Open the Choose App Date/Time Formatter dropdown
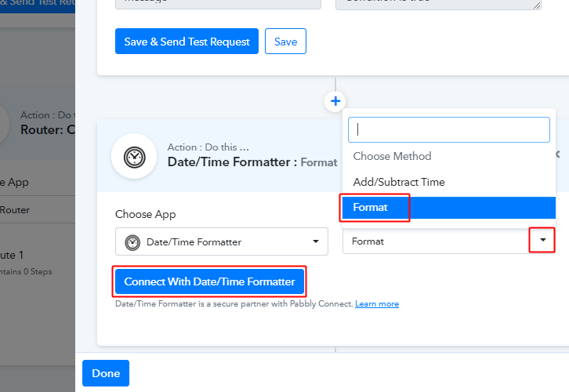569x392 pixels. click(222, 241)
